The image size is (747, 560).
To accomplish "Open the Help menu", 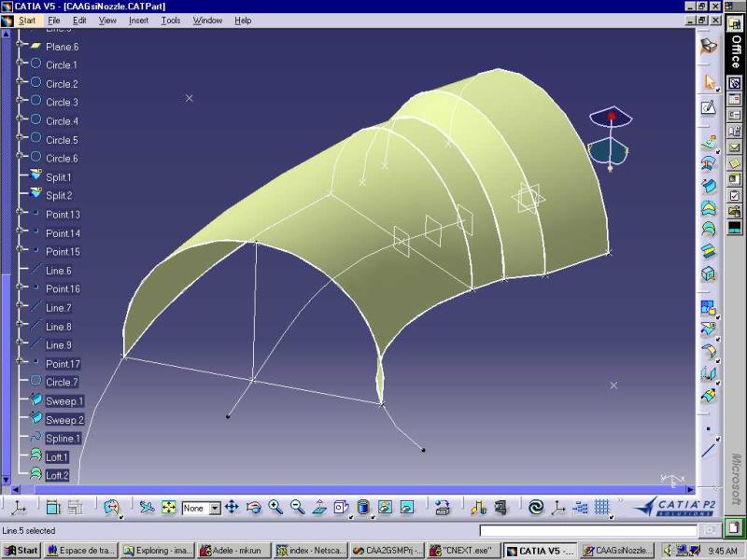I will [243, 21].
